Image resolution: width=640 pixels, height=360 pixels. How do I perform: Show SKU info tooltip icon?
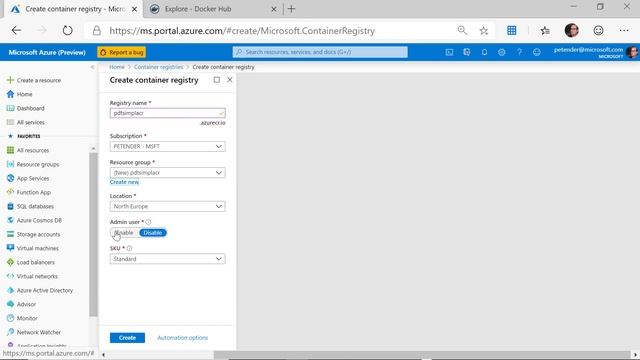click(x=129, y=248)
